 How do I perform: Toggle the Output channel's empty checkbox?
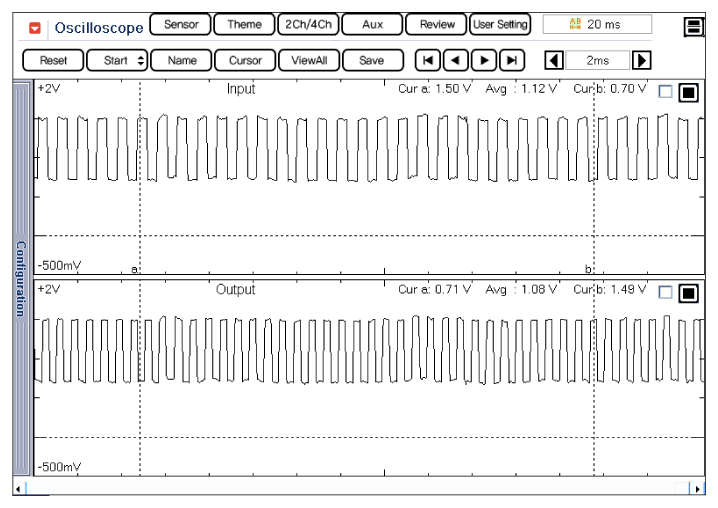(665, 292)
